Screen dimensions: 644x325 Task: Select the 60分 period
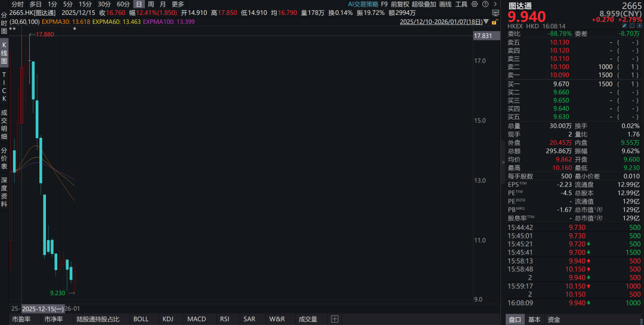click(x=123, y=4)
